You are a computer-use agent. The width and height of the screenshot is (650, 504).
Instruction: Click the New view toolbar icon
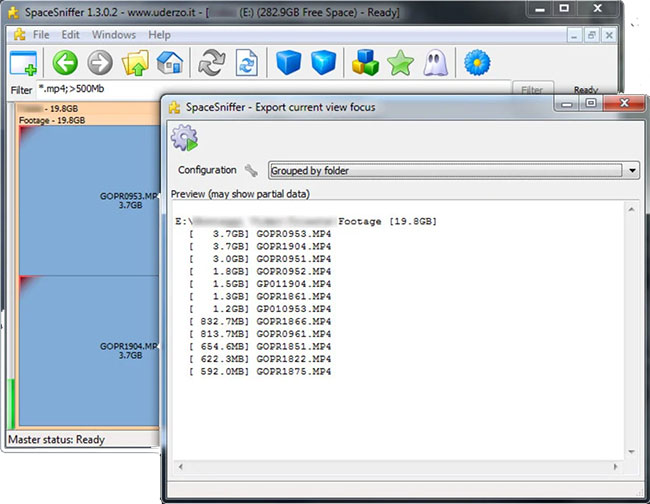pos(23,63)
